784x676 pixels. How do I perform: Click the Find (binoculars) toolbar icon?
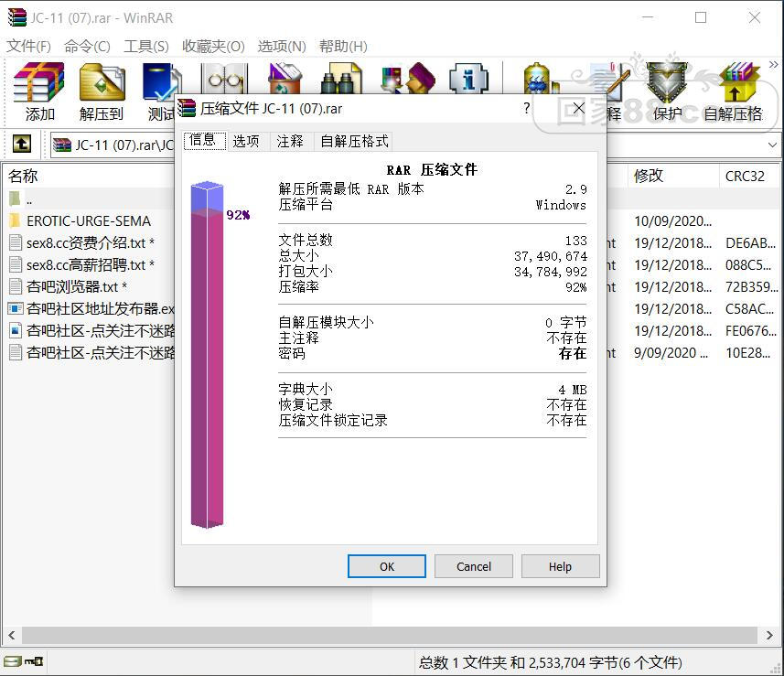click(341, 79)
